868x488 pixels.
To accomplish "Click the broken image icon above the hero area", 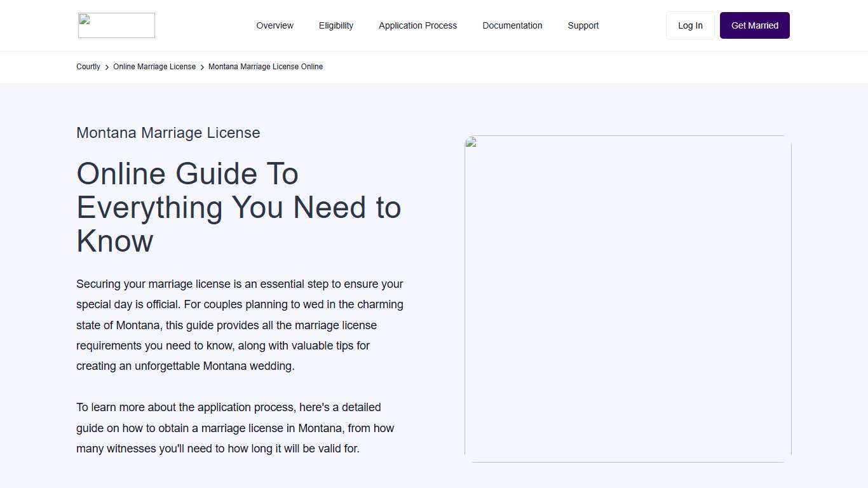I will [470, 142].
